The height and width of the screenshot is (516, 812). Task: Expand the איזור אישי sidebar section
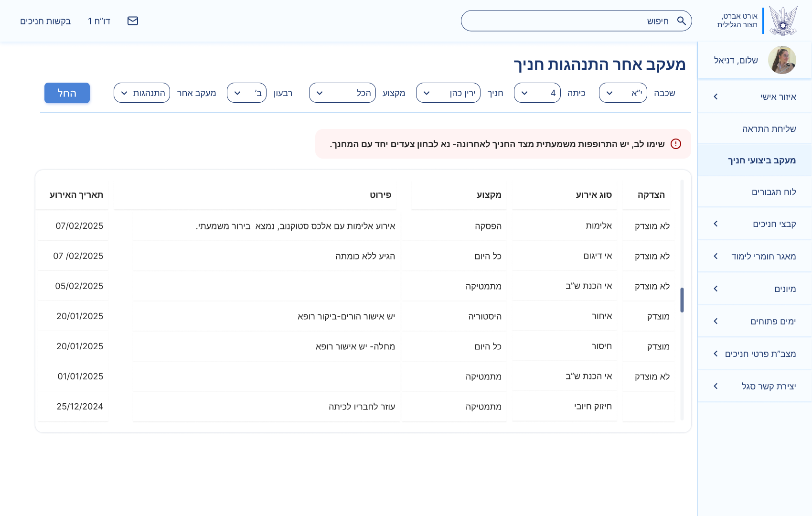coord(755,97)
